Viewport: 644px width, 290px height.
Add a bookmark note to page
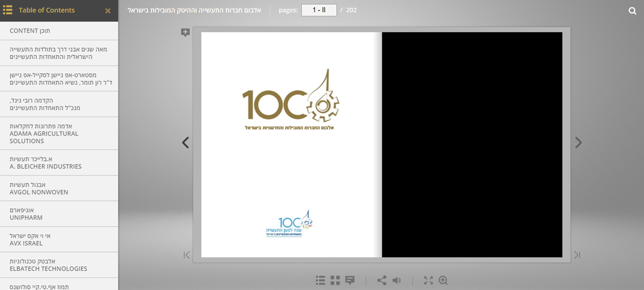pos(185,33)
